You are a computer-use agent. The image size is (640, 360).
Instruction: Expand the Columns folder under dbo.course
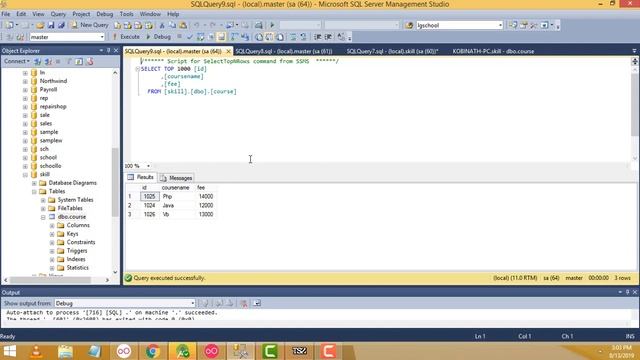(x=52, y=226)
